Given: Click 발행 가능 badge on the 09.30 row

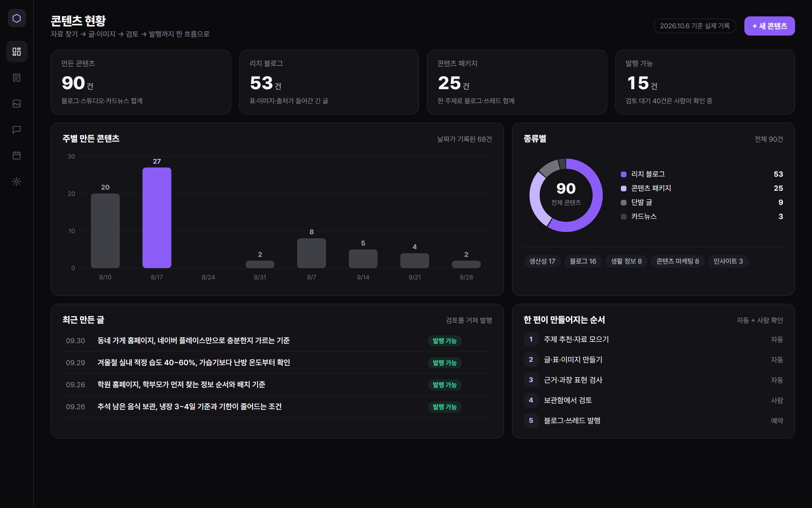Looking at the screenshot, I should 445,341.
